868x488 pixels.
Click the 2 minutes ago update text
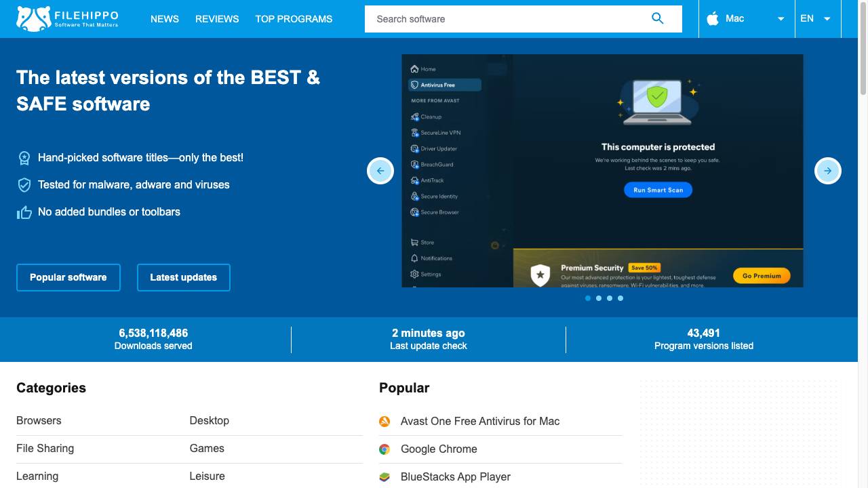[429, 333]
